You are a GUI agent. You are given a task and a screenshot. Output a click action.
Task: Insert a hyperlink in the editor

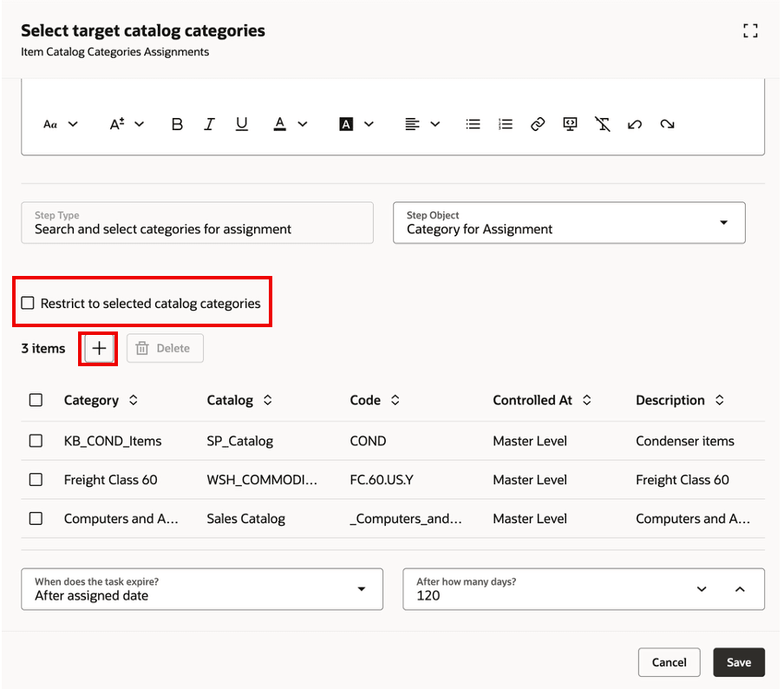point(537,124)
